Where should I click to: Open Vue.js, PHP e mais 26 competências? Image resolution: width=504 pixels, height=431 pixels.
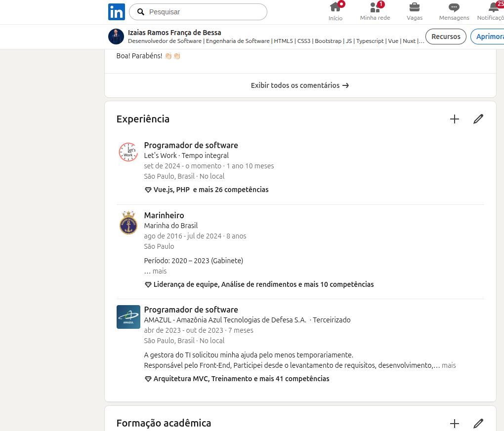[x=211, y=190]
